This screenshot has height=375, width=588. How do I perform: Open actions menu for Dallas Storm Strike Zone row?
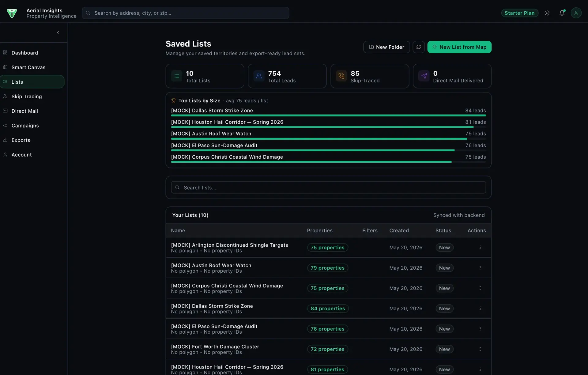tap(480, 309)
